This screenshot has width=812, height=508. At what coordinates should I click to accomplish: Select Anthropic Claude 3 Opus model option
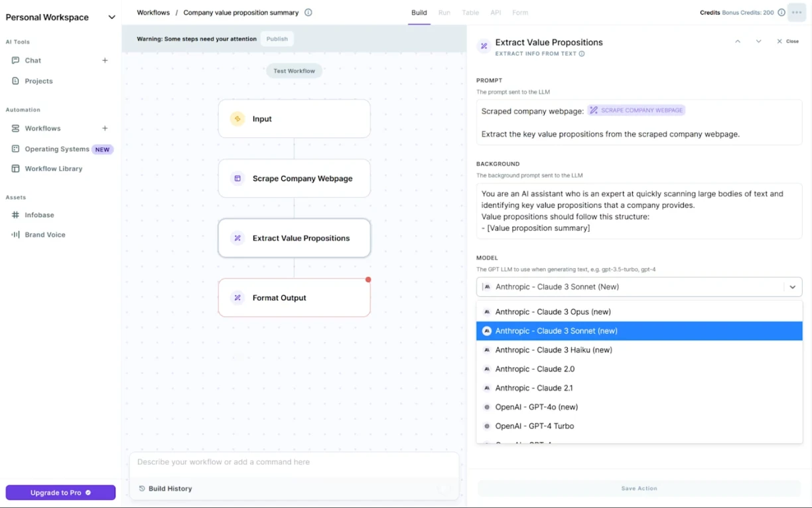click(553, 311)
